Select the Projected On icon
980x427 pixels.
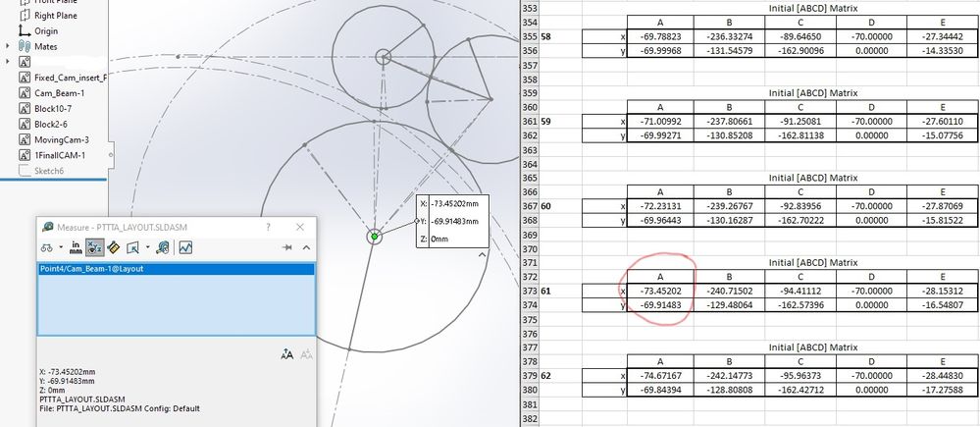coord(132,247)
